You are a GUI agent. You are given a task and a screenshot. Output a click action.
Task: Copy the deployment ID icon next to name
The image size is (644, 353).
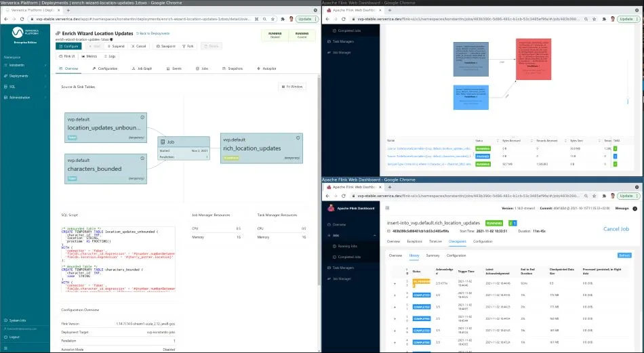111,39
